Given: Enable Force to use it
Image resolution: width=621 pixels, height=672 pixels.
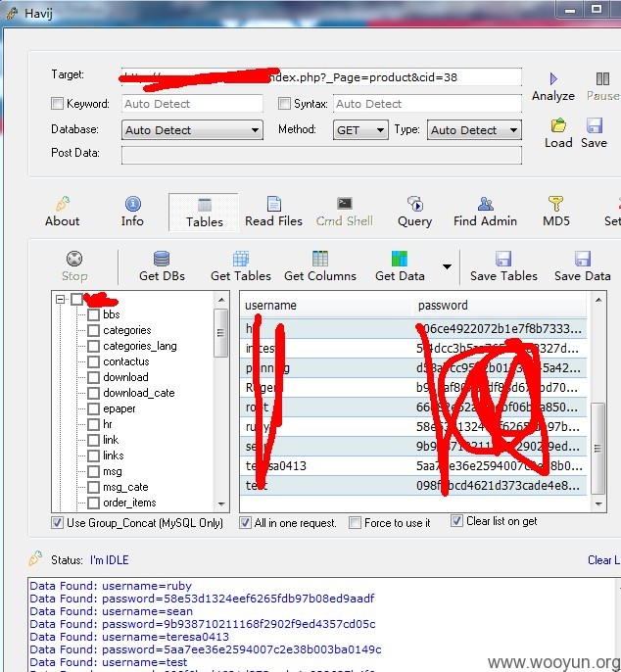Looking at the screenshot, I should 355,523.
